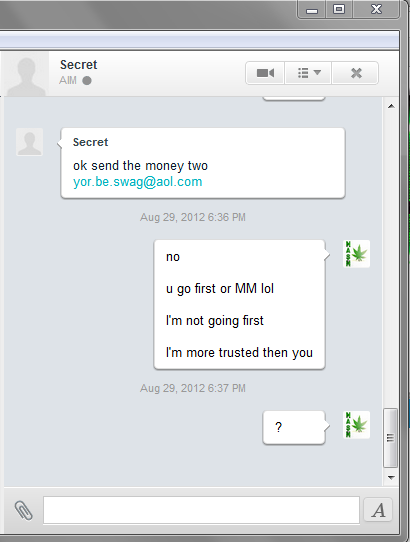Click the chat scrollbar thumb

click(390, 438)
